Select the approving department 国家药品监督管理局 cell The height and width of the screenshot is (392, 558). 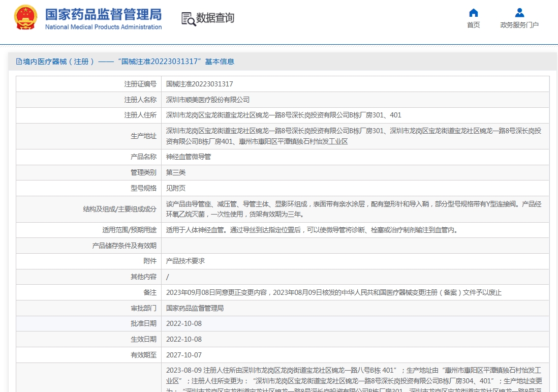[x=195, y=308]
